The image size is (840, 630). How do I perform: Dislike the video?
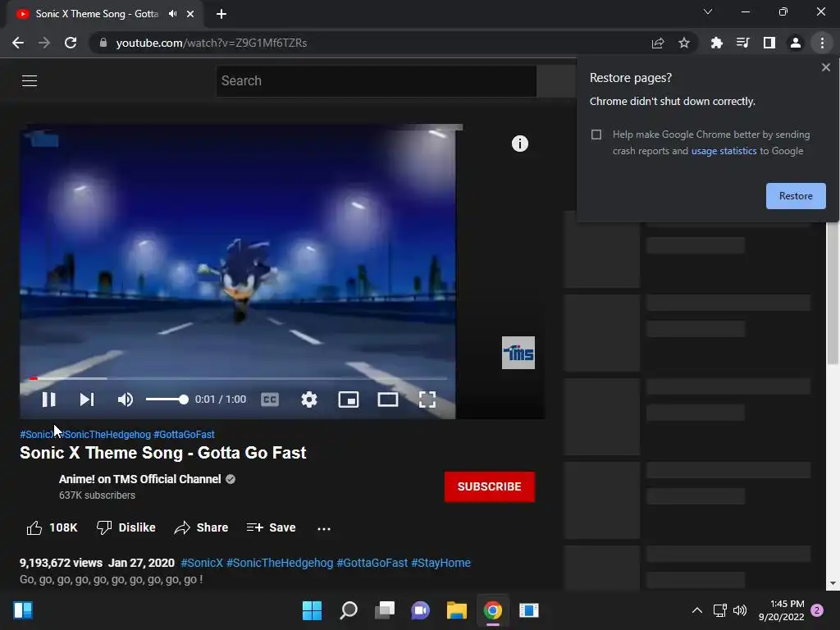coord(126,527)
